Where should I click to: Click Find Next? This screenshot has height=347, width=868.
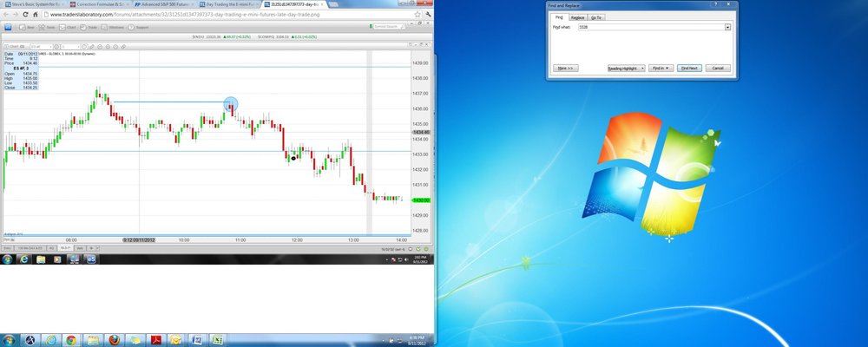689,68
